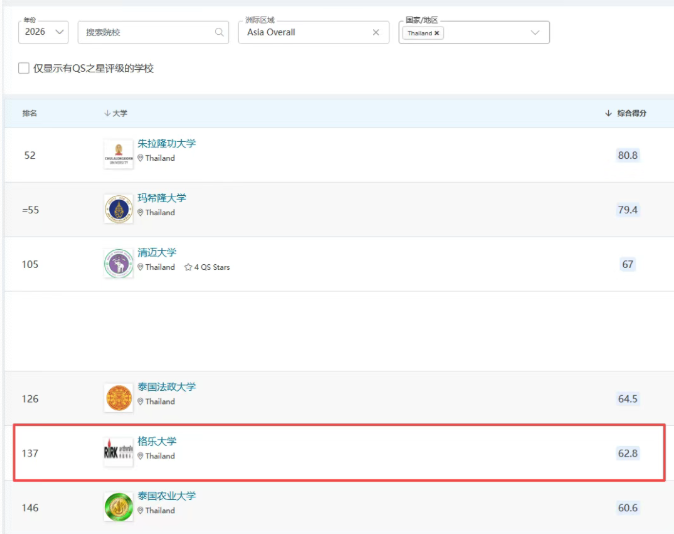The image size is (674, 534).
Task: Click the Thammasat University logo
Action: [118, 398]
